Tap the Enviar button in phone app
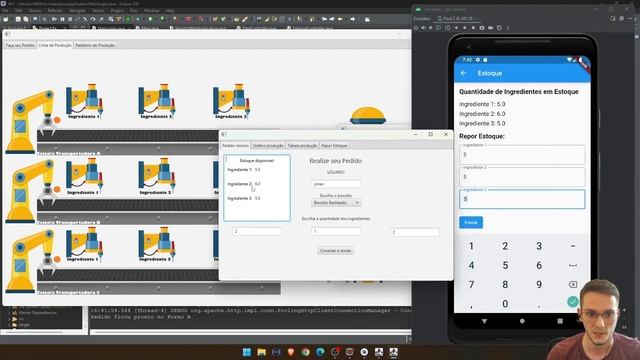The width and height of the screenshot is (640, 360). (x=471, y=222)
